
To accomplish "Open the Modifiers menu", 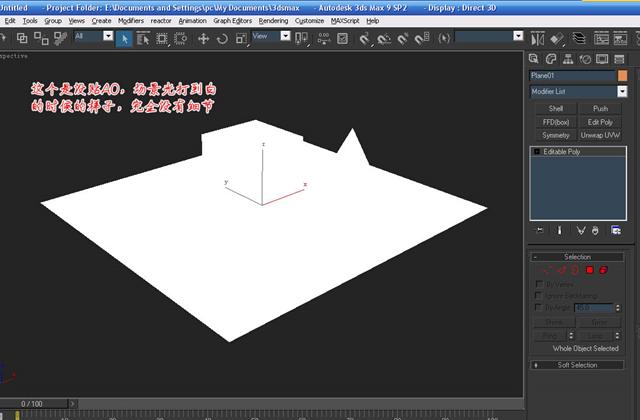I will 131,21.
